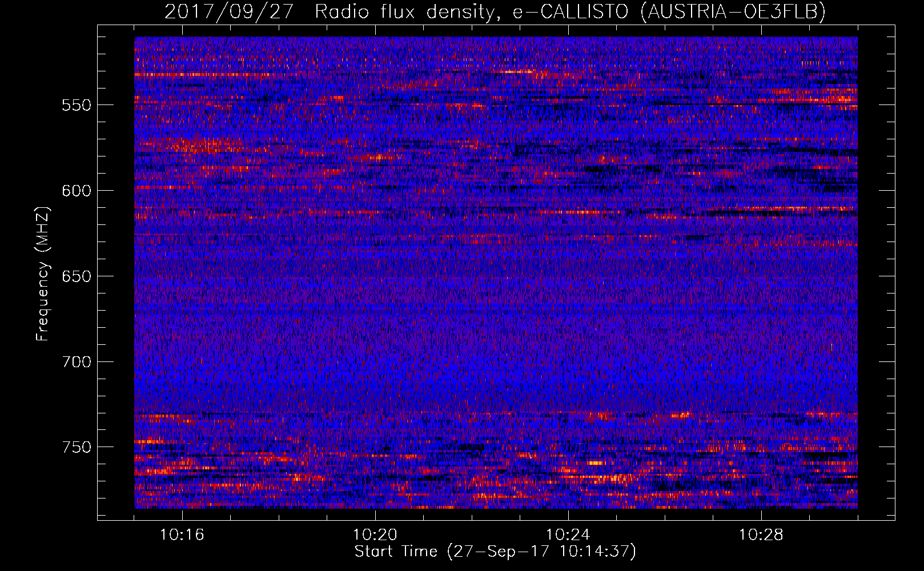Viewport: 924px width, 571px height.
Task: Click the 10:20 time tick label
Action: 375,535
